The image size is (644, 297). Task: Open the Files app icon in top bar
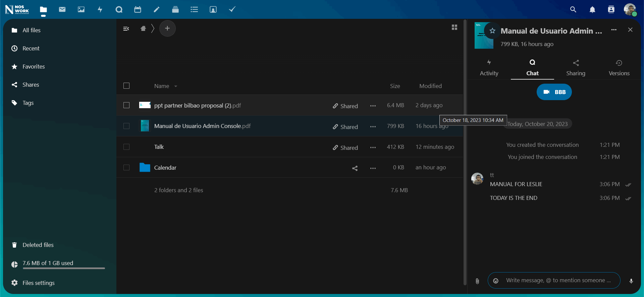[43, 9]
